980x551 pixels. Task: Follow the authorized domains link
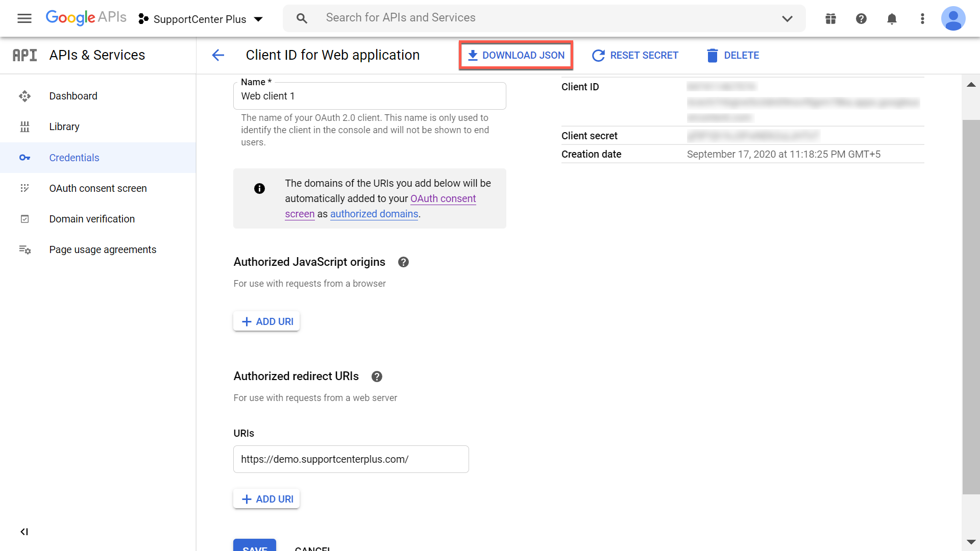point(374,214)
